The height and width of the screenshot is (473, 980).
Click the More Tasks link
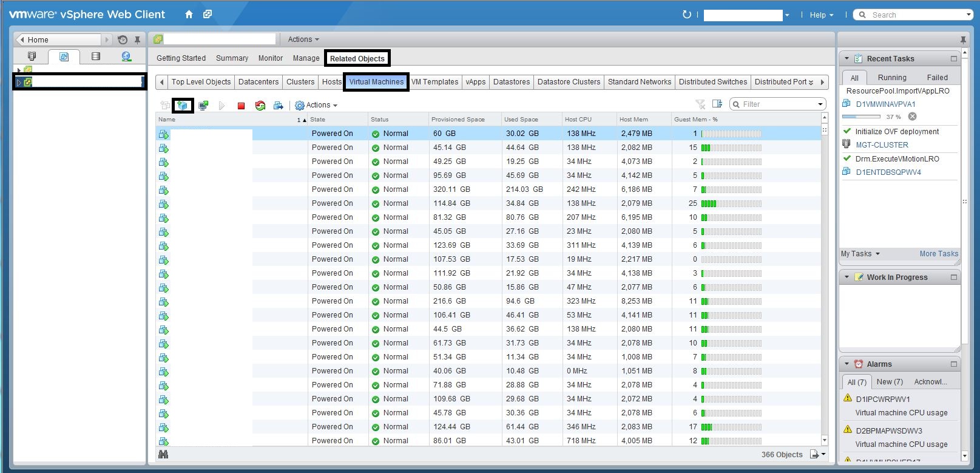coord(938,254)
